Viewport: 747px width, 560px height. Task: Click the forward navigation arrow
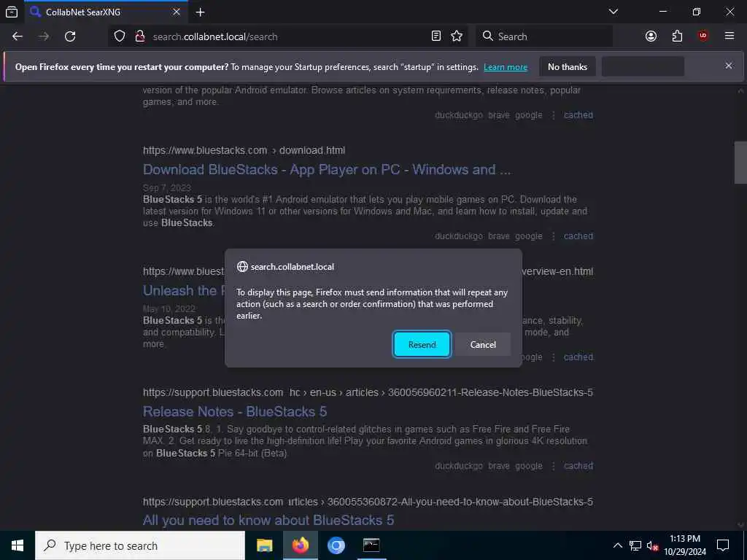point(44,36)
